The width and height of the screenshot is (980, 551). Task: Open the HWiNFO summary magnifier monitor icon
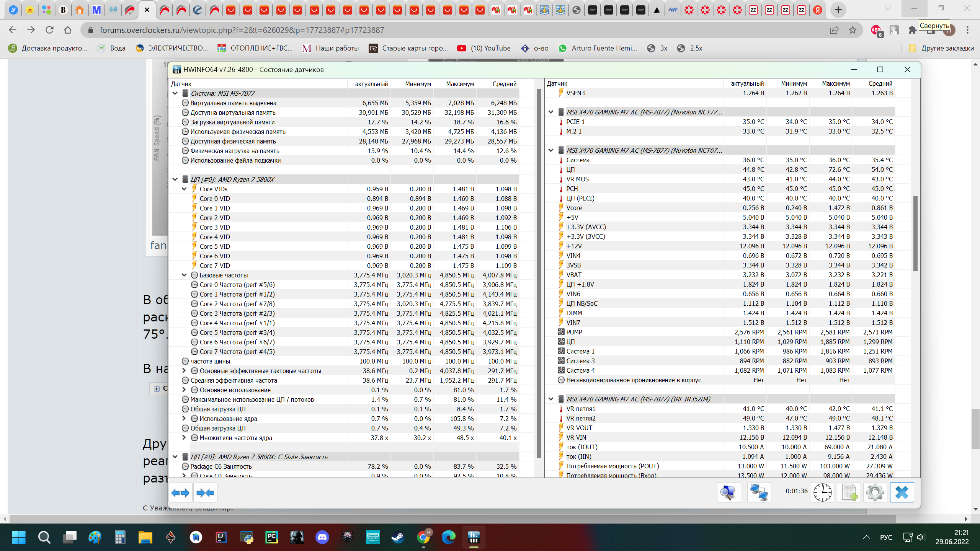[x=728, y=492]
